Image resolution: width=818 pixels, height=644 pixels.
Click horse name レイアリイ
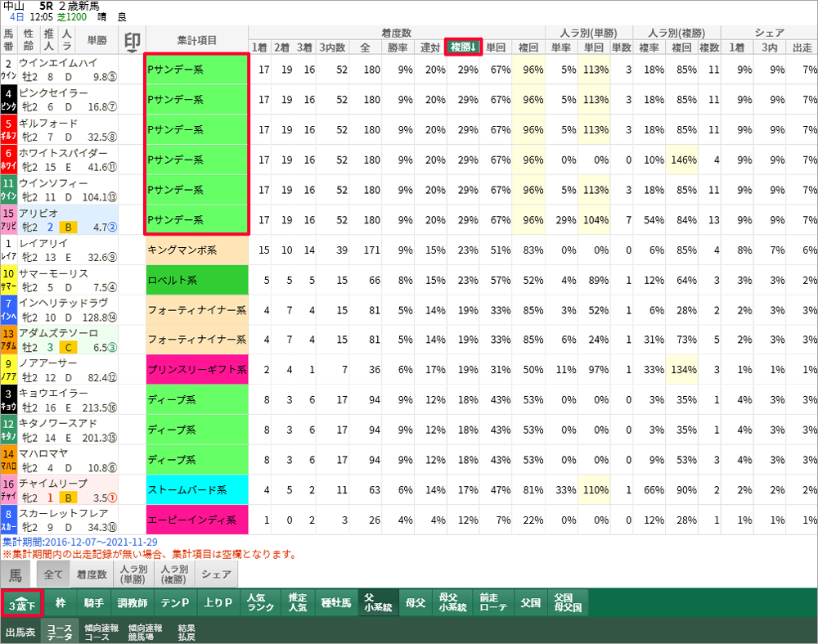pyautogui.click(x=43, y=243)
